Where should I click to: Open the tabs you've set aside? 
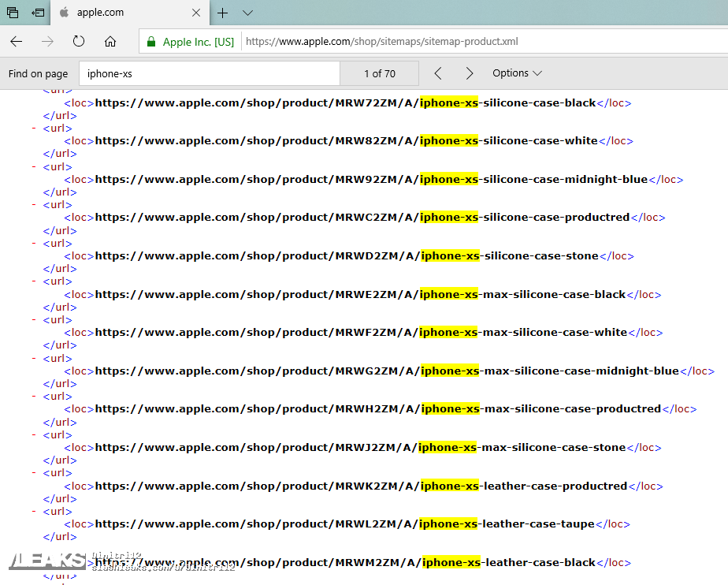pyautogui.click(x=13, y=13)
